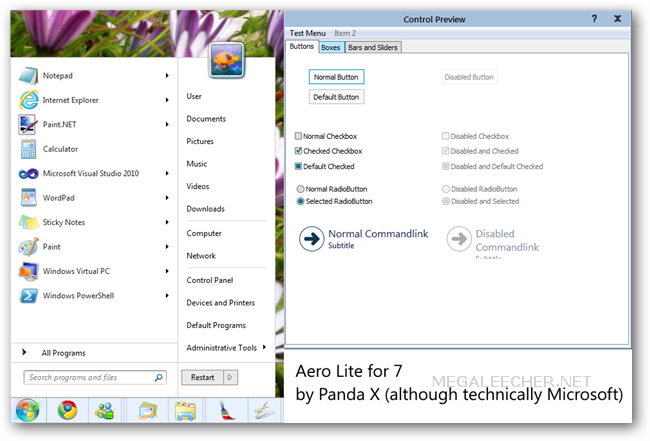This screenshot has height=441, width=650.
Task: Toggle the Normal Checkbox
Action: (x=298, y=136)
